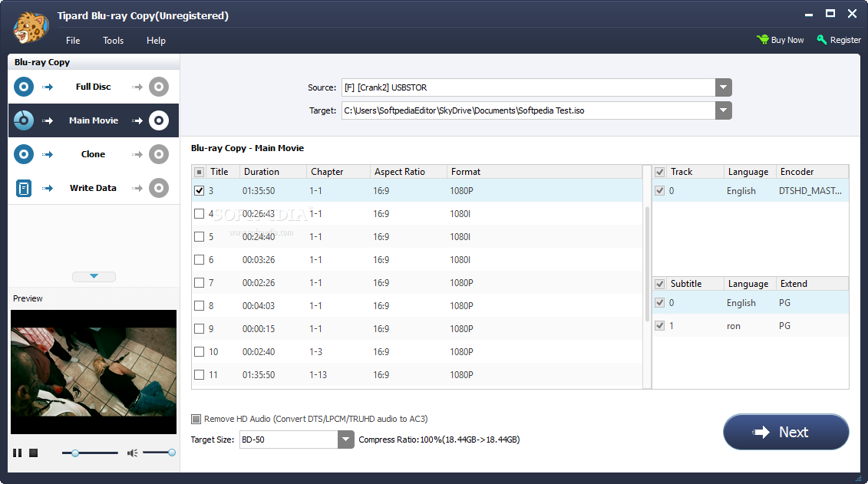Click the Next button
Image resolution: width=868 pixels, height=484 pixels.
point(786,432)
